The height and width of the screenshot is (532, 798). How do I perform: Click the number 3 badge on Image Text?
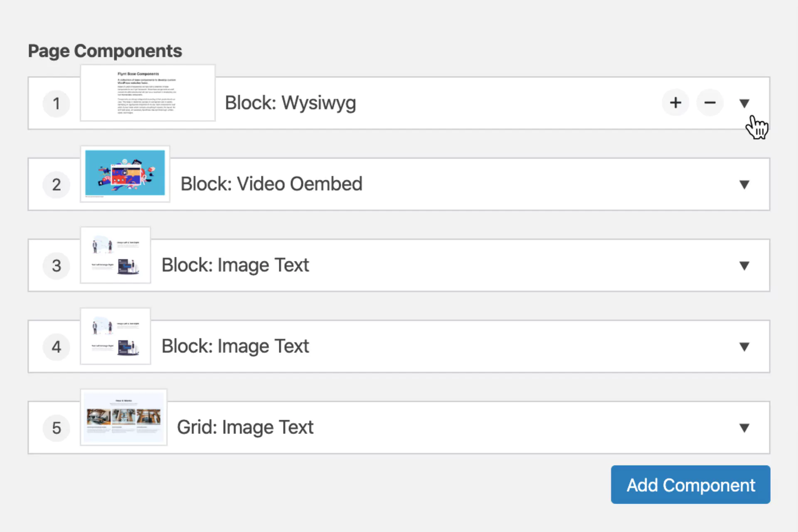coord(56,266)
